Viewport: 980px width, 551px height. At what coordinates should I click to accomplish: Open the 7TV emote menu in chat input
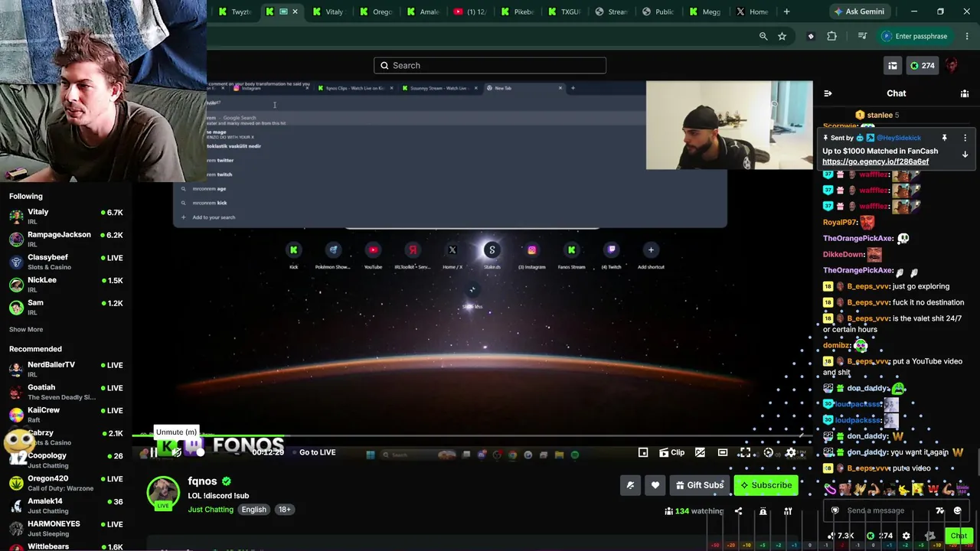coord(940,510)
